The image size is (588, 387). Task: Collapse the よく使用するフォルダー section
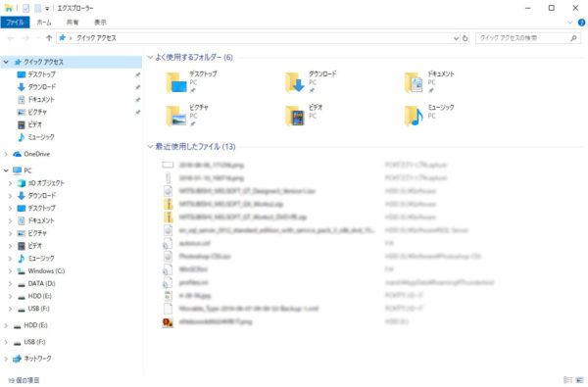pyautogui.click(x=150, y=58)
